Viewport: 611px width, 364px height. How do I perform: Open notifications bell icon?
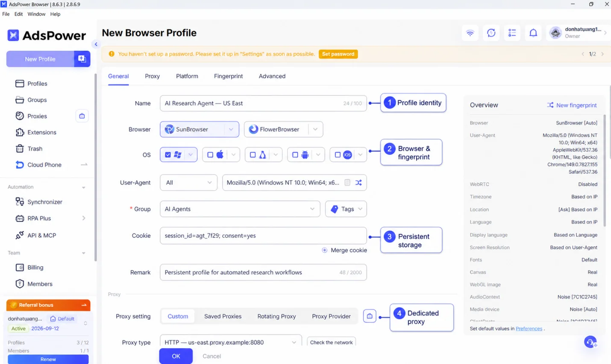point(533,33)
